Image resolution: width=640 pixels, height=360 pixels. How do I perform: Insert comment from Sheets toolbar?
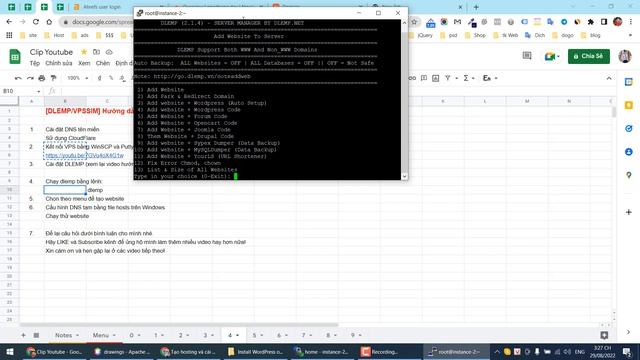point(424,78)
